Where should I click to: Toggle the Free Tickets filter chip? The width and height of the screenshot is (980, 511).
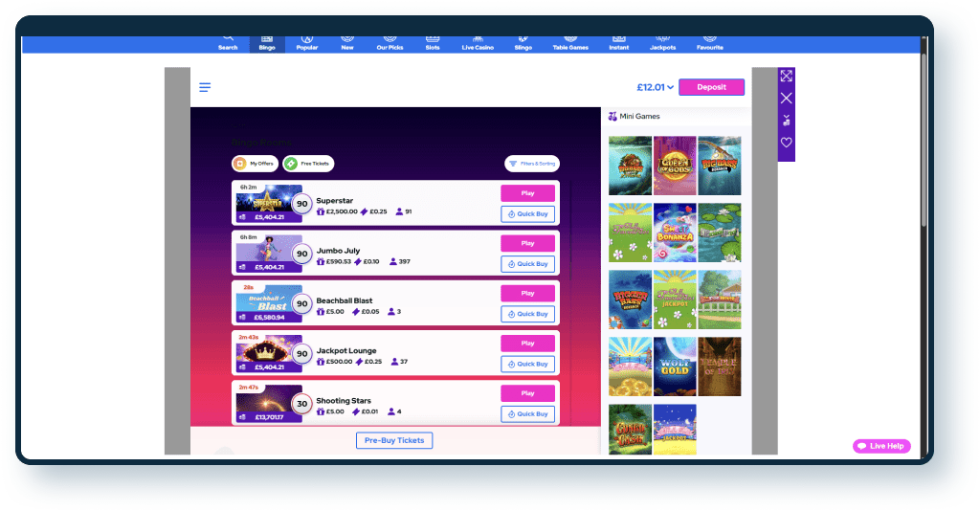(308, 164)
